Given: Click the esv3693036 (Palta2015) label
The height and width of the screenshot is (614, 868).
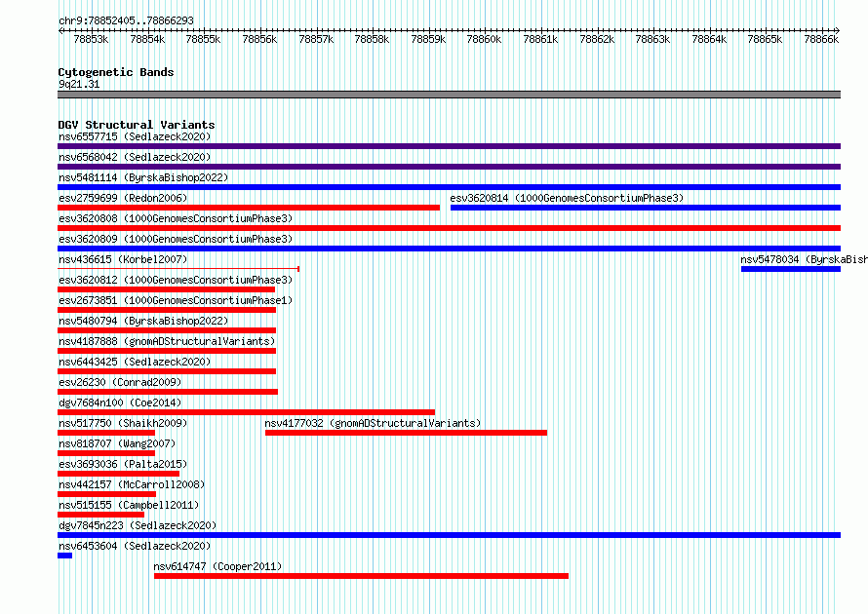Looking at the screenshot, I should pyautogui.click(x=123, y=464).
